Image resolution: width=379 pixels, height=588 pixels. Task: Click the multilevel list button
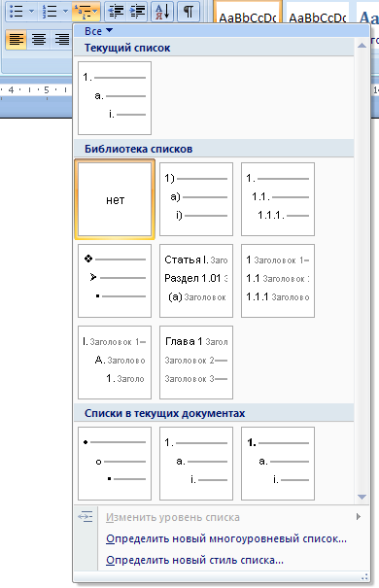(86, 12)
